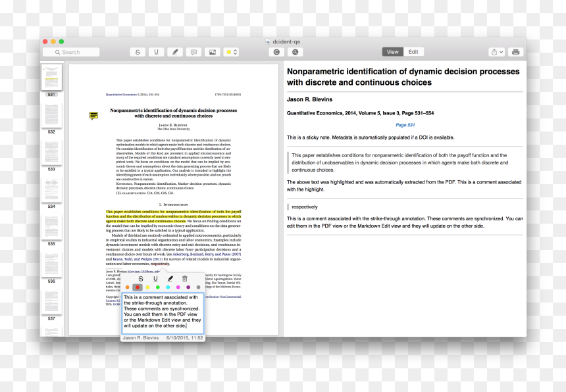Screen dimensions: 566x392
Task: Click the underline tool in the top toolbar
Action: 156,53
